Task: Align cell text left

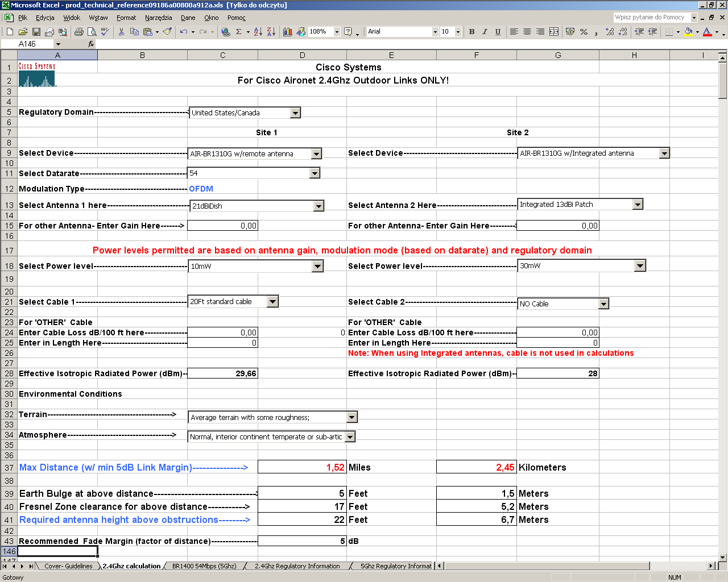Action: tap(514, 32)
